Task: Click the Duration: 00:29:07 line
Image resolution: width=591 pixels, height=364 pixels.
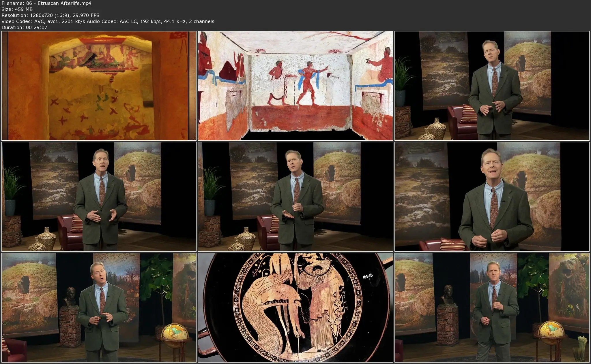Action: click(24, 27)
